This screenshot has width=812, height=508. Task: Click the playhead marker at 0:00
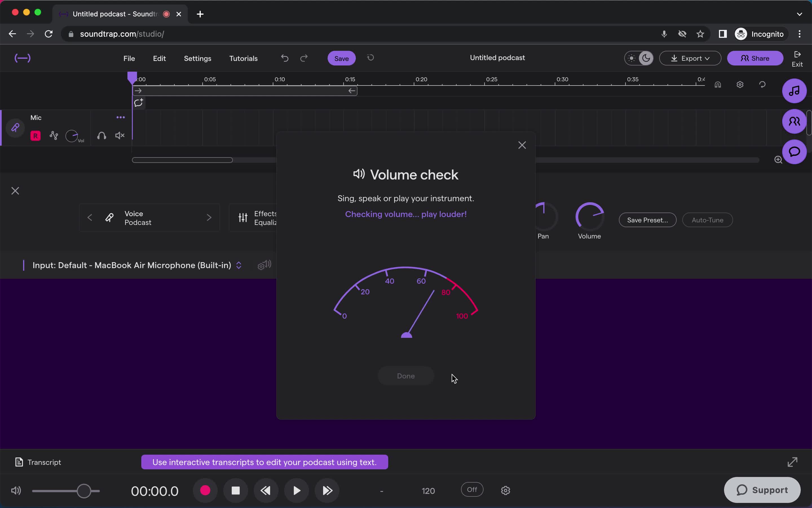(x=132, y=78)
